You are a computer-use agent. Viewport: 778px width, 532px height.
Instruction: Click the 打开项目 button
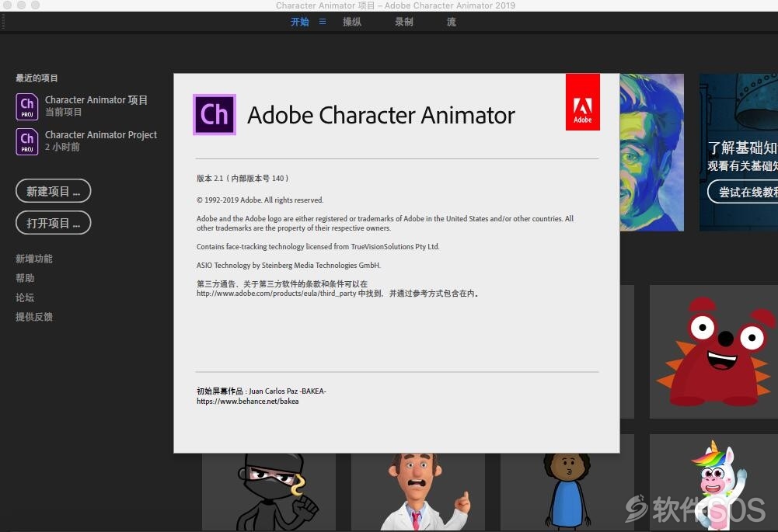pyautogui.click(x=53, y=223)
